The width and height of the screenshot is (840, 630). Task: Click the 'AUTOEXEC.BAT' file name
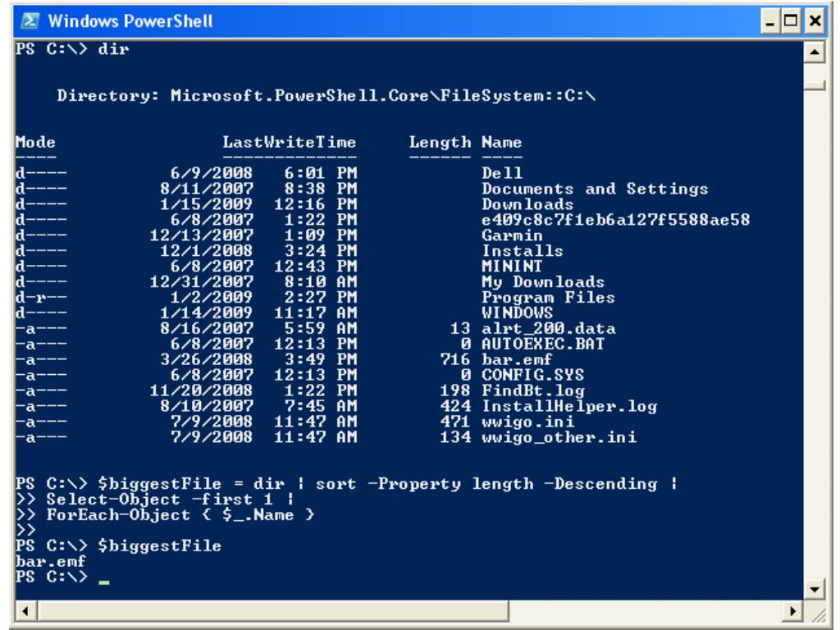[x=543, y=344]
